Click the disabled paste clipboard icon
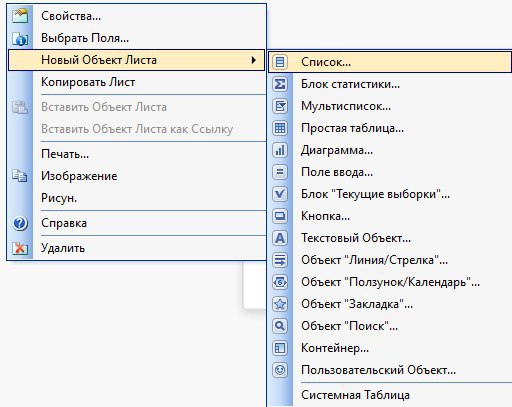Viewport: 512px width, 407px height. (20, 107)
